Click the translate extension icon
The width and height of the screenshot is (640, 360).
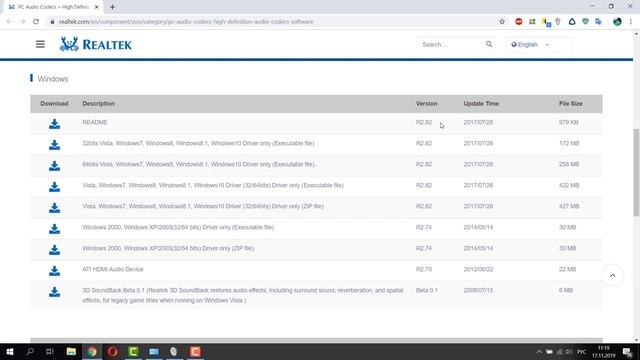(x=599, y=22)
